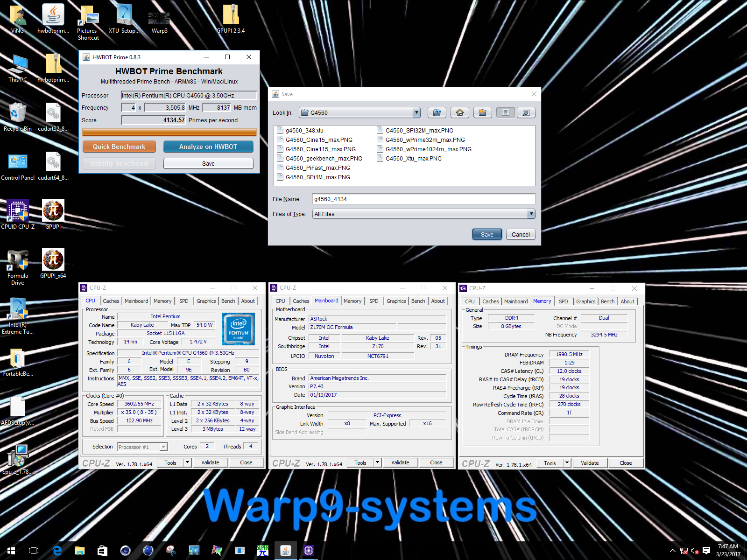Switch to SPD tab in CPU-Z processor window
The width and height of the screenshot is (747, 560).
[184, 301]
